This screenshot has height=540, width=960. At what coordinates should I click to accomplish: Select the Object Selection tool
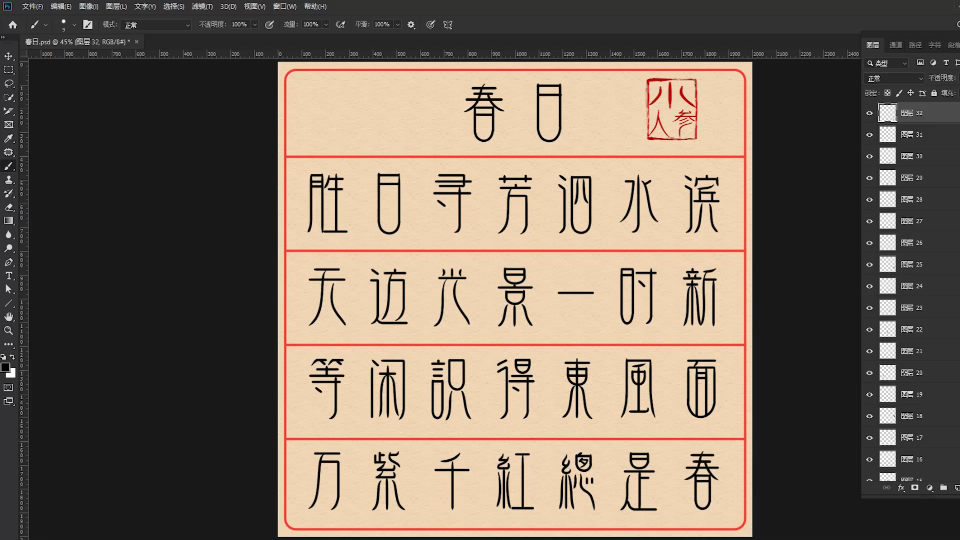(9, 97)
